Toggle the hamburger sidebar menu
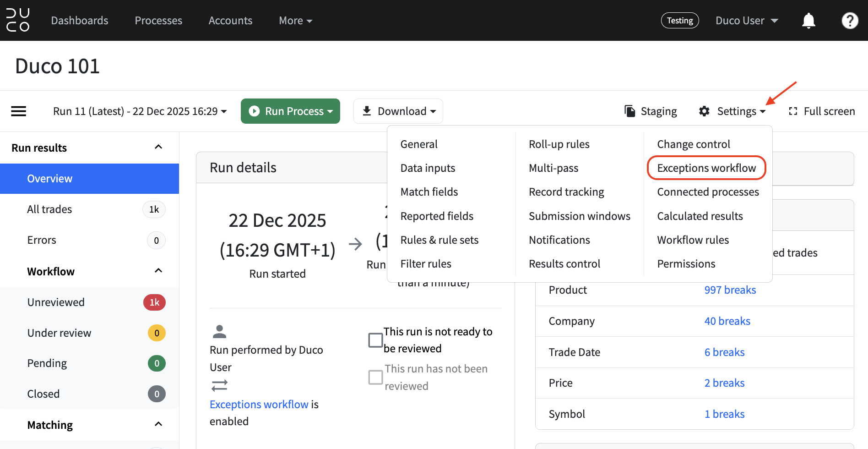 tap(19, 111)
